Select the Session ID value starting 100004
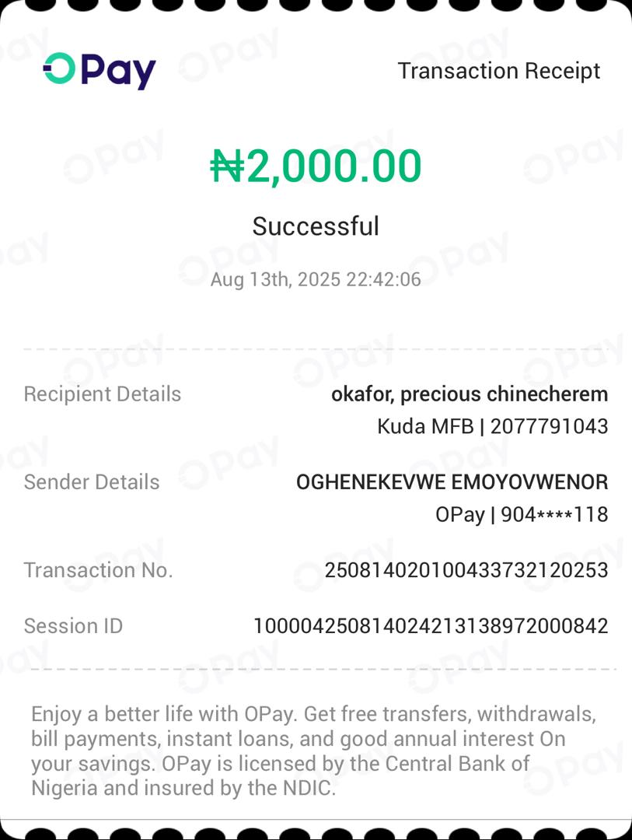 click(431, 626)
